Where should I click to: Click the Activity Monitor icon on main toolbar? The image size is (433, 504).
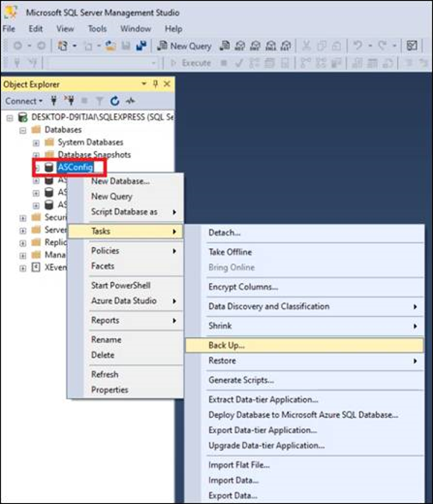pyautogui.click(x=412, y=46)
